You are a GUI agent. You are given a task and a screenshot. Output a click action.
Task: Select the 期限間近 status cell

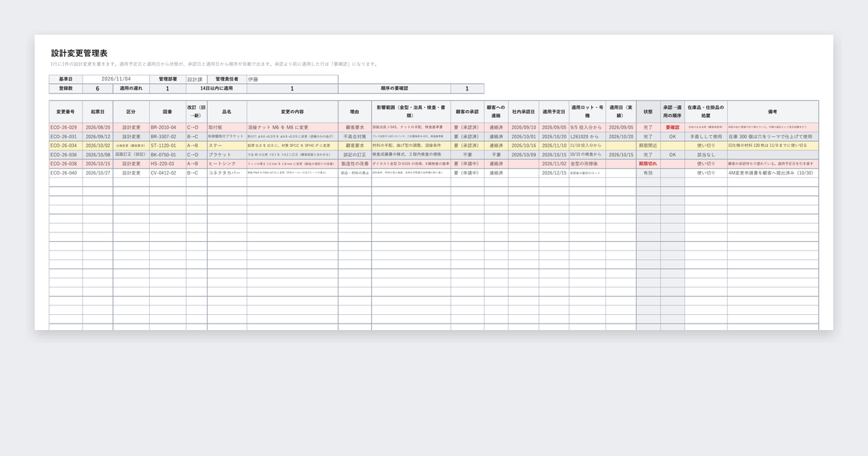[x=648, y=145]
